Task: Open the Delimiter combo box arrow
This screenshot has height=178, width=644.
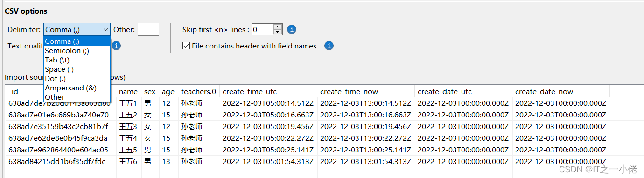Action: [x=105, y=29]
